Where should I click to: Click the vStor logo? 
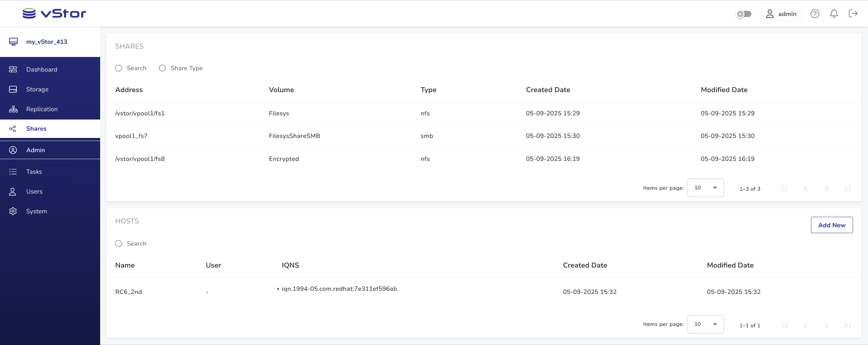pos(54,14)
